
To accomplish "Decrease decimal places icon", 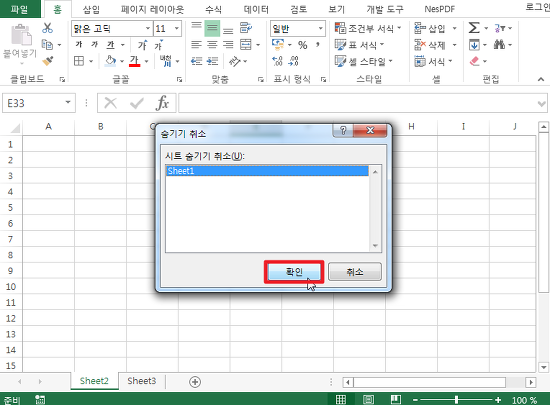I will tap(293, 61).
